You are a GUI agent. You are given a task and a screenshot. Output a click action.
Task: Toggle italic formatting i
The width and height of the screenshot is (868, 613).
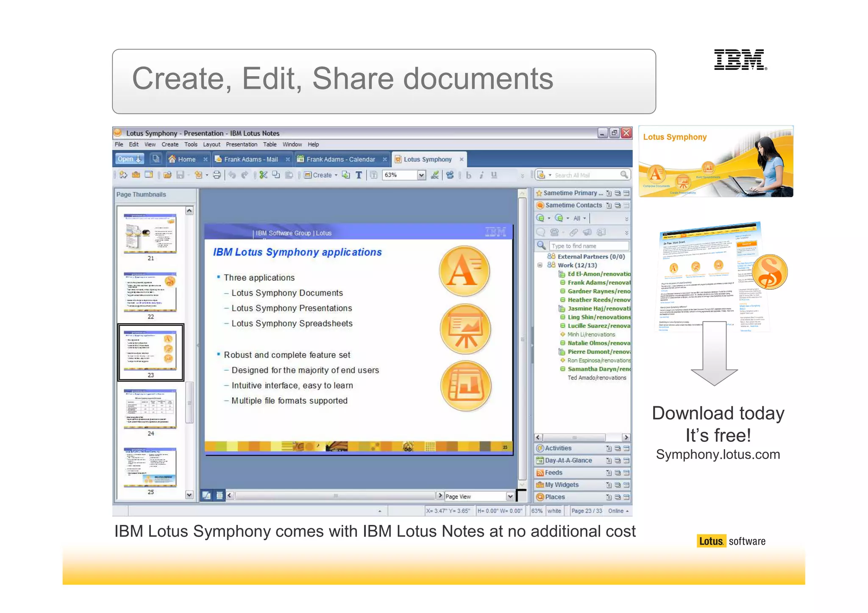(x=481, y=175)
